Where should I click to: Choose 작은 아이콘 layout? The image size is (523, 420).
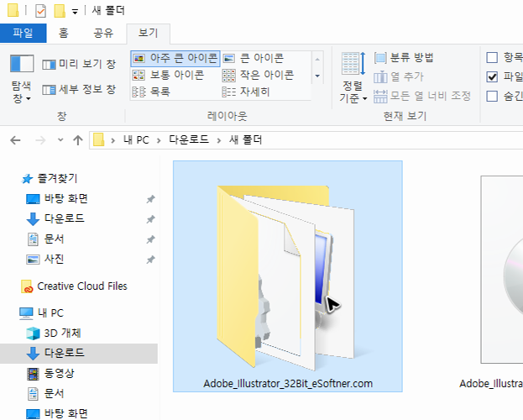point(259,75)
